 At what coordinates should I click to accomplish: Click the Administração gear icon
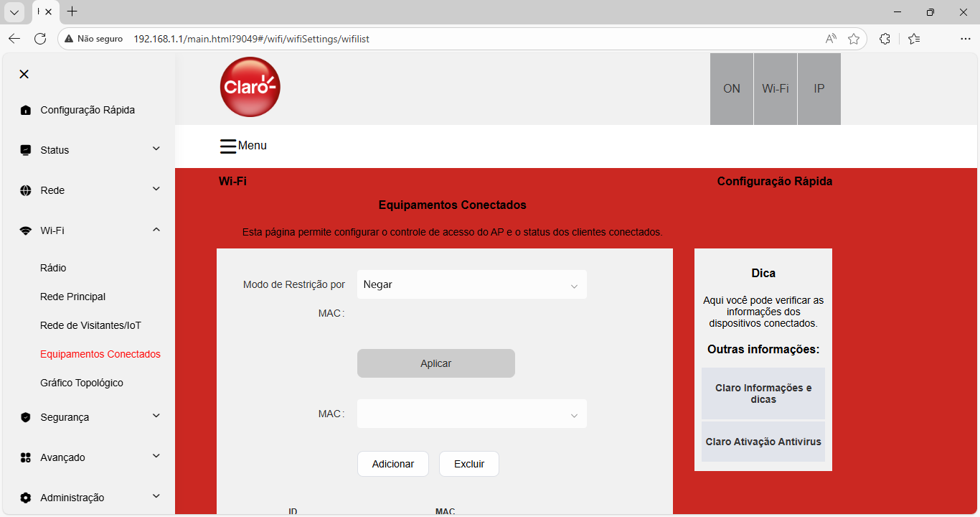point(26,498)
